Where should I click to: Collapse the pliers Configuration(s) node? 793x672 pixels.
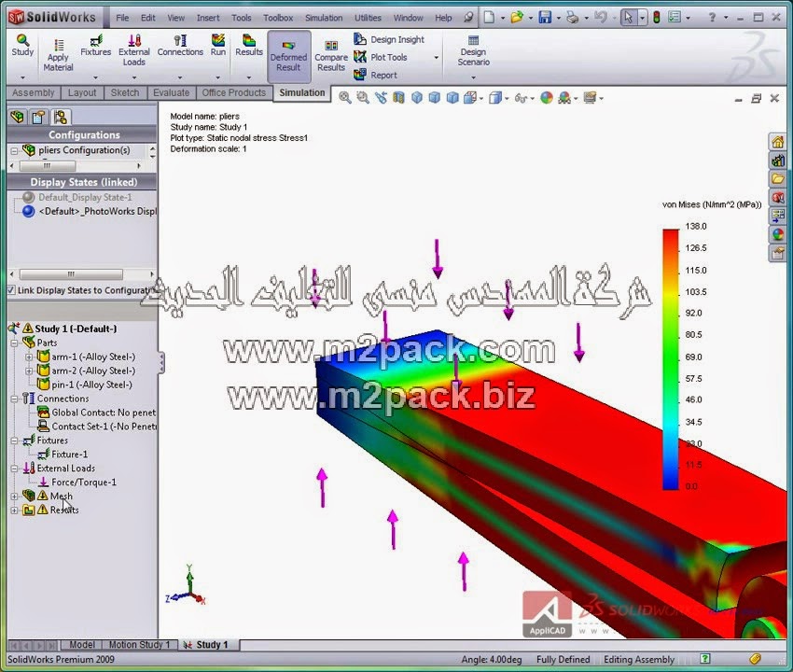(14, 151)
